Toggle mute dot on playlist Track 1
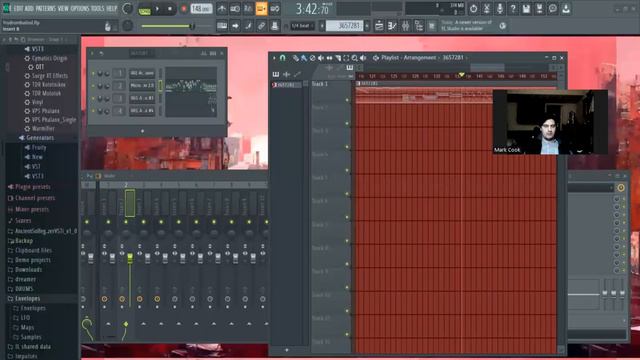Screen dimensions: 640x360 347,100
